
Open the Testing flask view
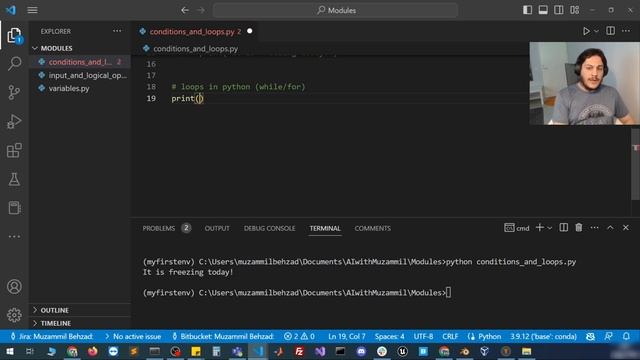point(14,179)
